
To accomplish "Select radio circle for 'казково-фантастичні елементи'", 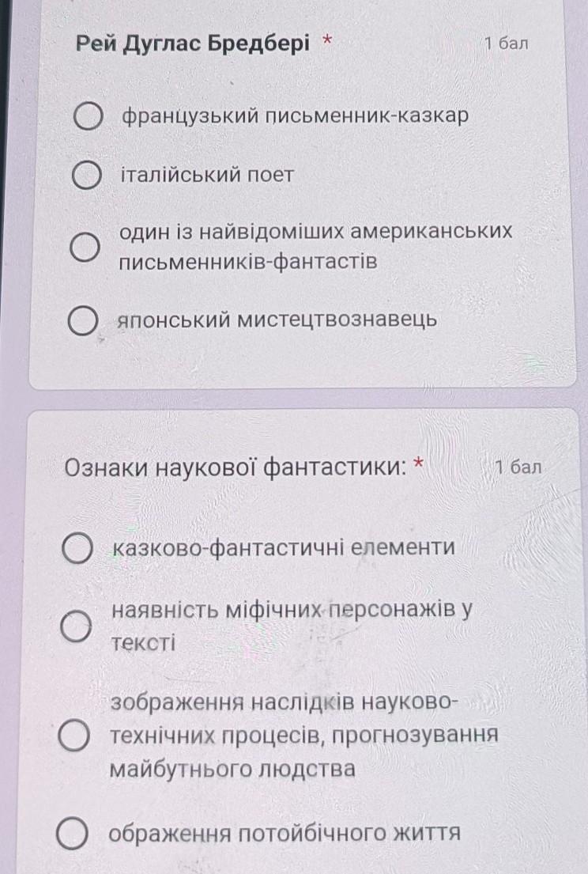I will (78, 548).
